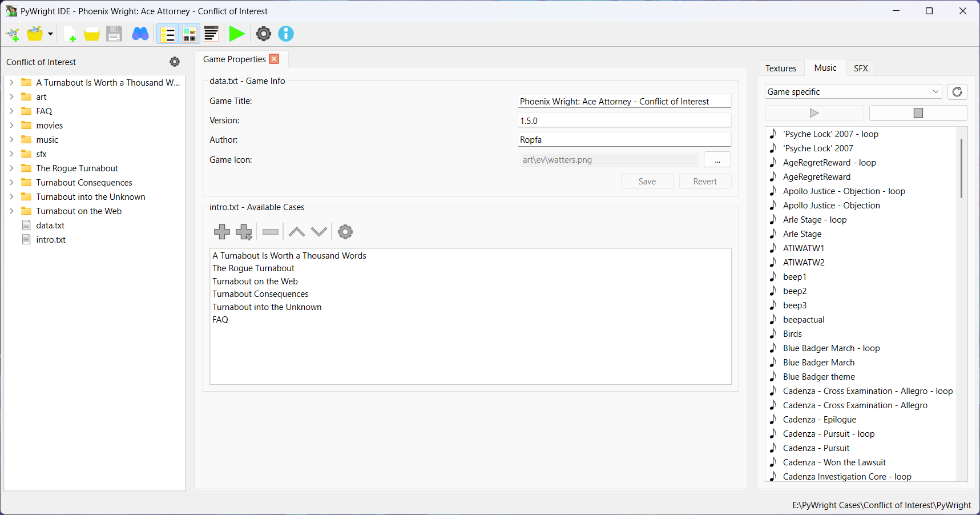The width and height of the screenshot is (980, 515).
Task: Open settings via toolbar gear icon
Action: coord(264,34)
